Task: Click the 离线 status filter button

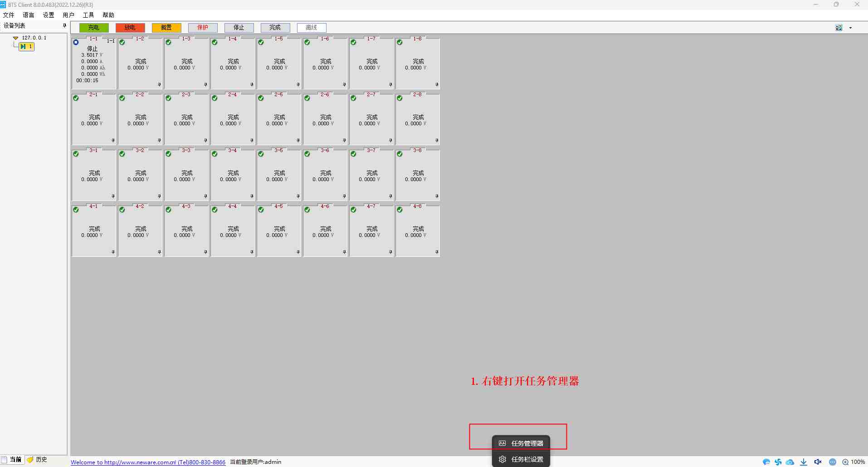Action: [312, 28]
